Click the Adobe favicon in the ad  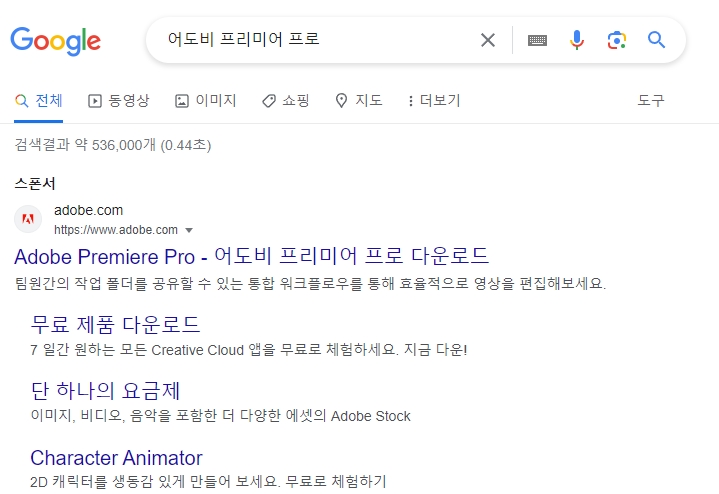(28, 219)
